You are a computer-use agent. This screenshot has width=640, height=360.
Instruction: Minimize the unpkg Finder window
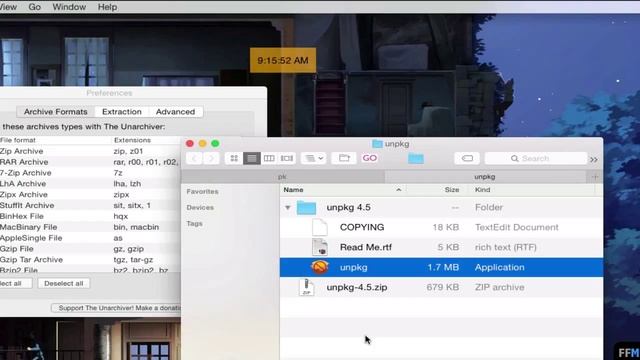point(202,144)
